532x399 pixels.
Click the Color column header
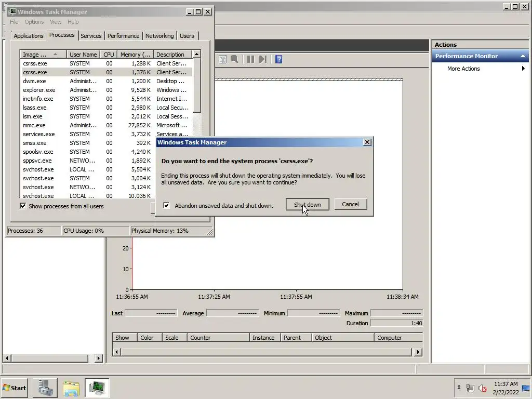pos(149,338)
